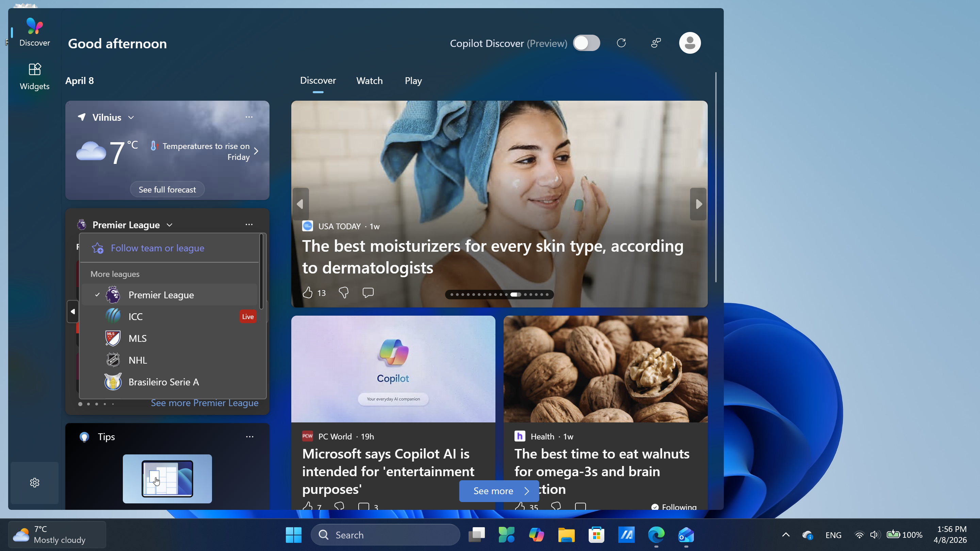Launch Microsoft Edge from taskbar
Viewport: 980px width, 551px height.
click(x=656, y=535)
